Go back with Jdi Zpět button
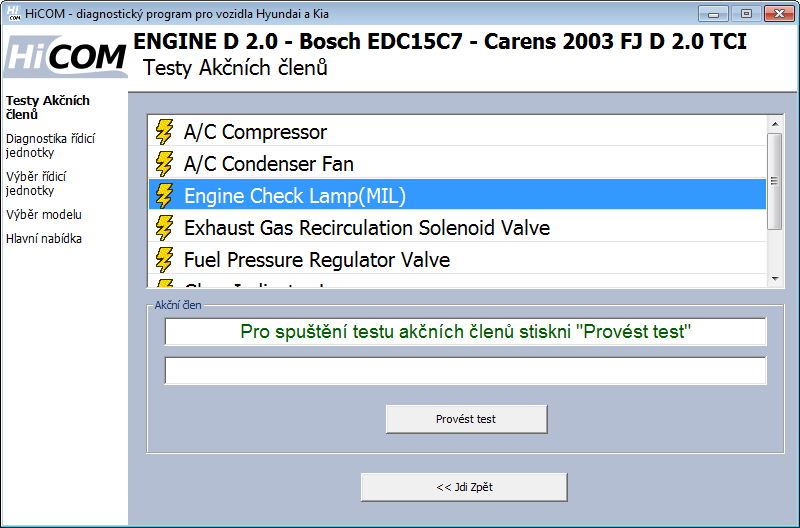The image size is (800, 528). point(464,487)
